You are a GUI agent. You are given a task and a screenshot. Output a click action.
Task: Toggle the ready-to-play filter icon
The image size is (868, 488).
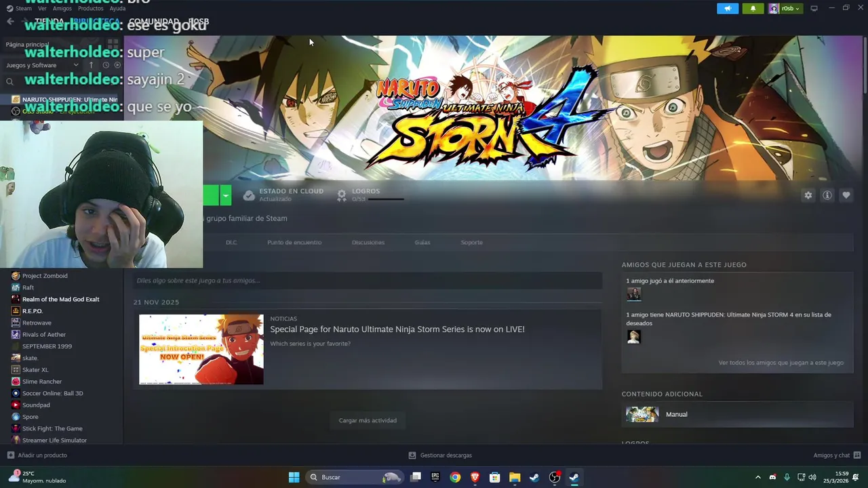point(117,65)
